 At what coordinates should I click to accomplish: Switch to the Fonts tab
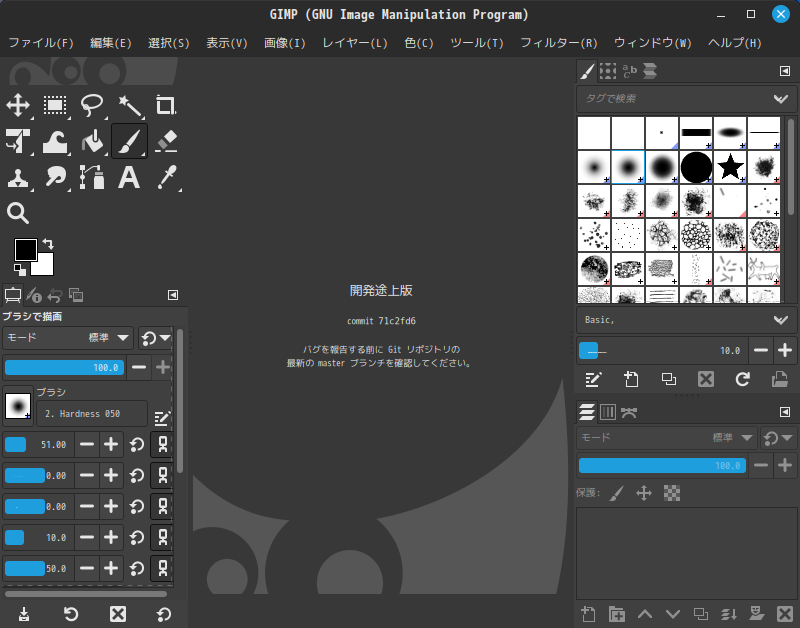click(x=629, y=70)
